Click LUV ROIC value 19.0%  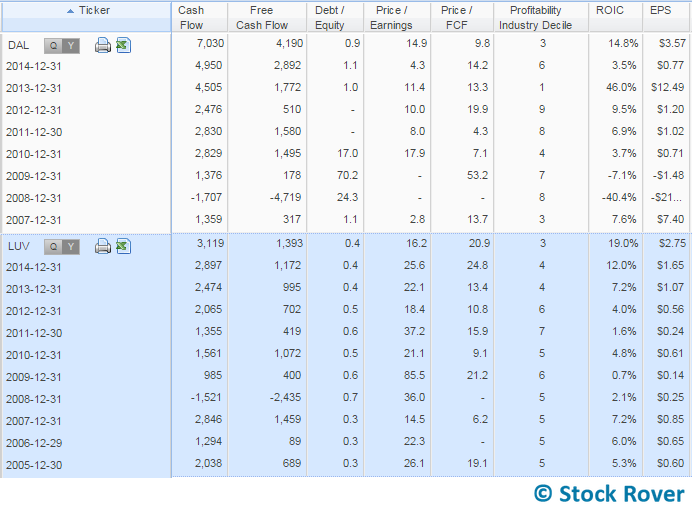pos(623,243)
